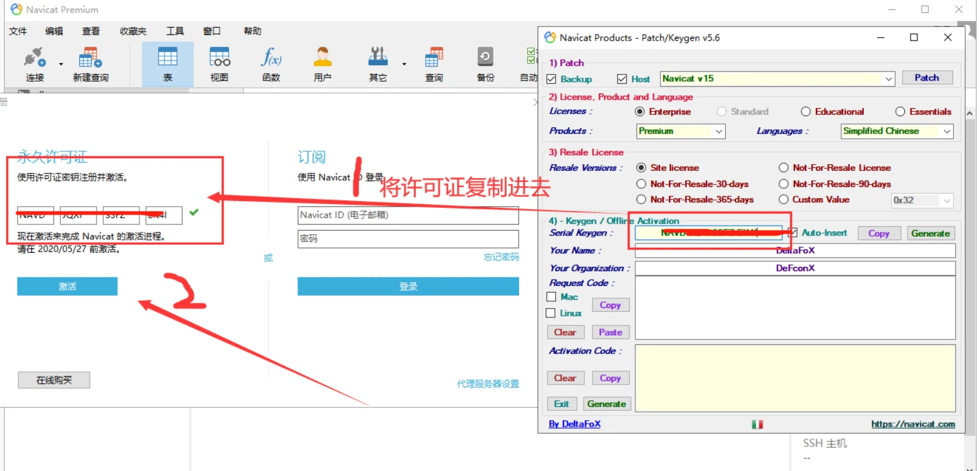Open the 编辑 menu
Screen dimensions: 980x471
point(54,31)
